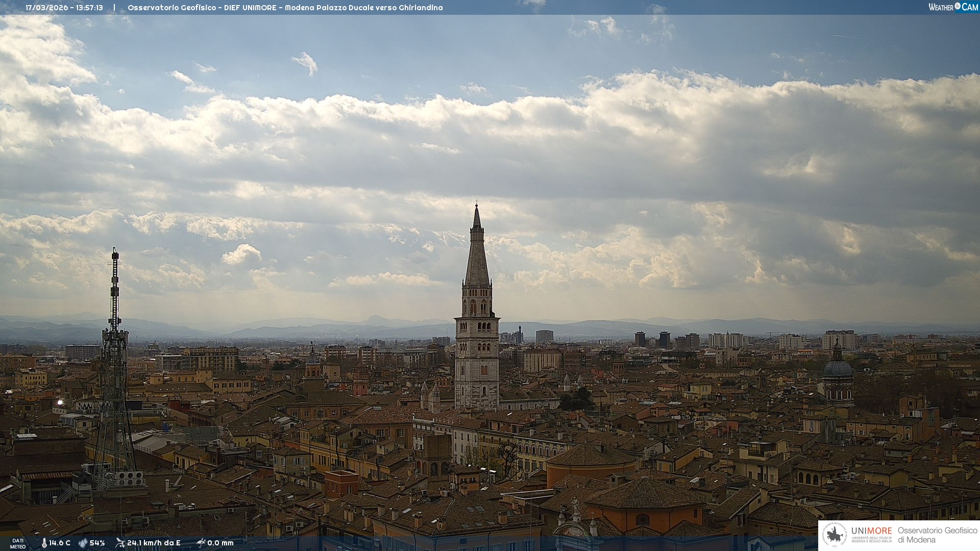Click the thermometer temperature icon

44,543
